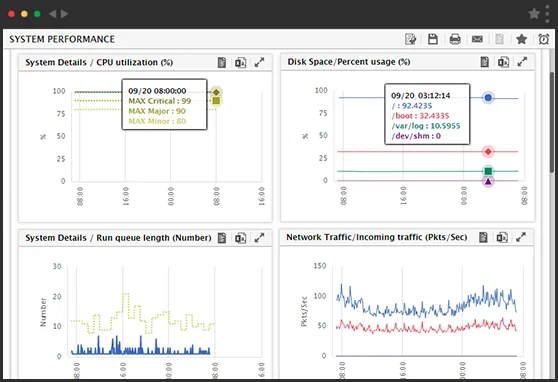The image size is (558, 382).
Task: Open the schedule alarm clock icon
Action: (543, 39)
